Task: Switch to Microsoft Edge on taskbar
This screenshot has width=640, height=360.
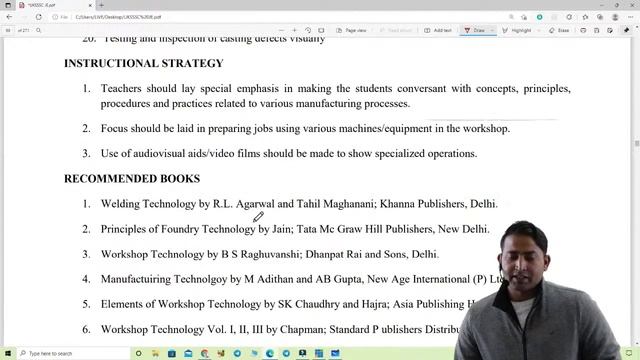Action: (x=270, y=353)
